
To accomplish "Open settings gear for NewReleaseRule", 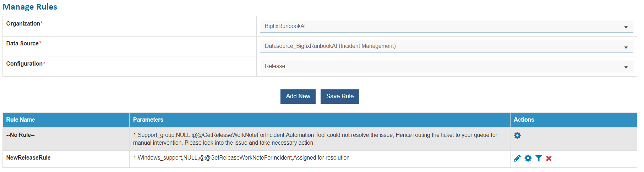I will tap(528, 158).
